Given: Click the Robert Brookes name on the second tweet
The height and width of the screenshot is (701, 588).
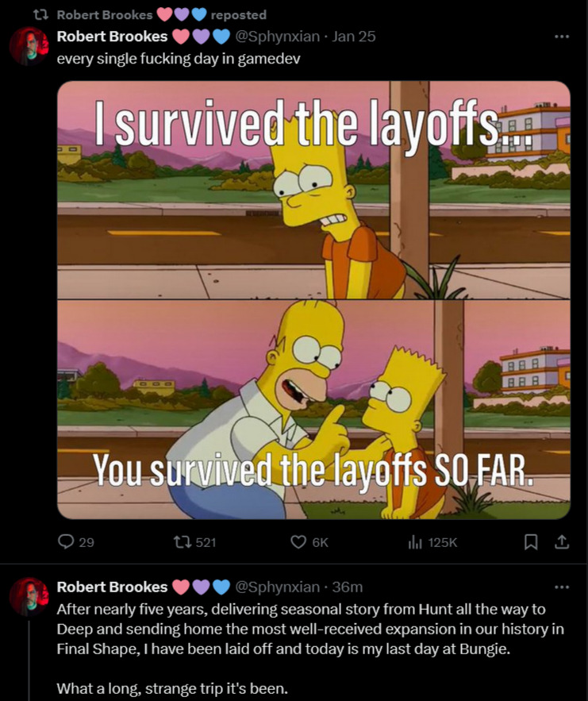Looking at the screenshot, I should point(112,587).
